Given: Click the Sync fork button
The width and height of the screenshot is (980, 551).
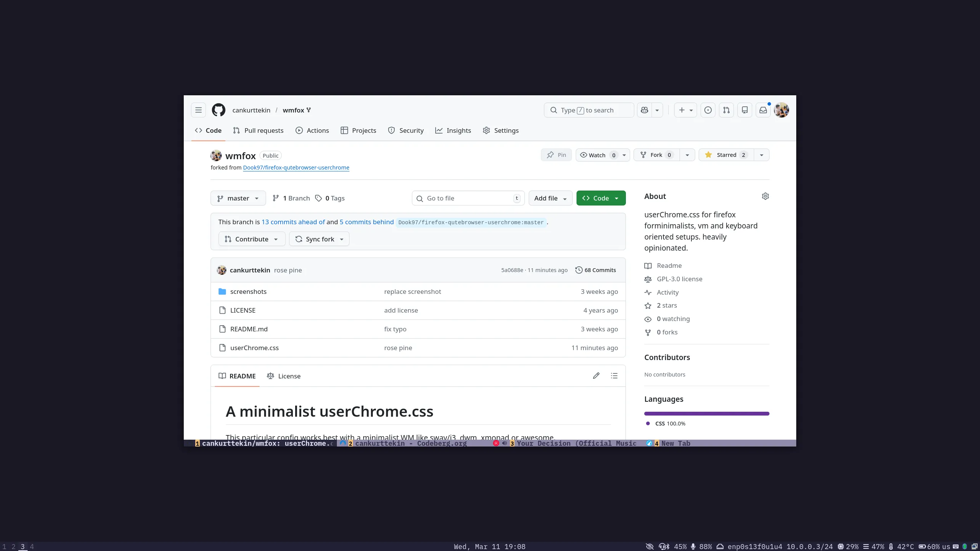Looking at the screenshot, I should tap(319, 239).
